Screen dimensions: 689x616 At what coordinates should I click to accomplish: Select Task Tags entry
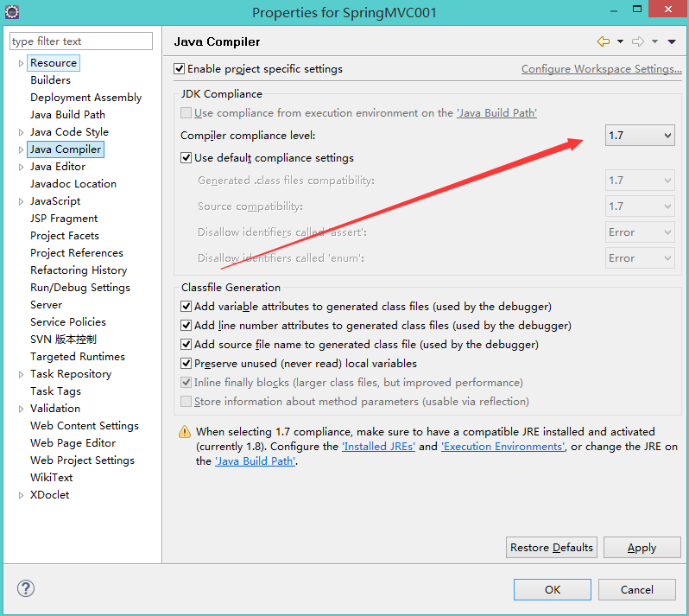55,391
